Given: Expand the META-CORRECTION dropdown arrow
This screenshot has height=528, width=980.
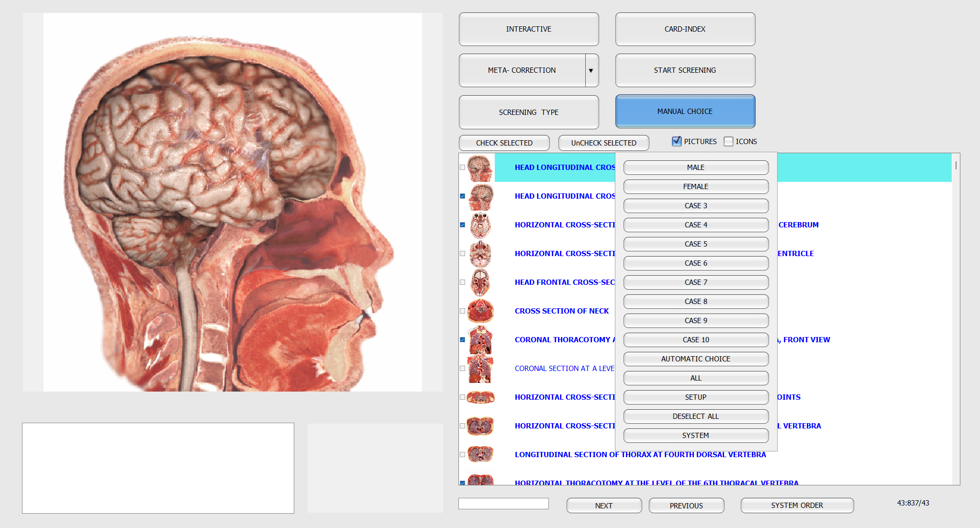Looking at the screenshot, I should tap(591, 70).
